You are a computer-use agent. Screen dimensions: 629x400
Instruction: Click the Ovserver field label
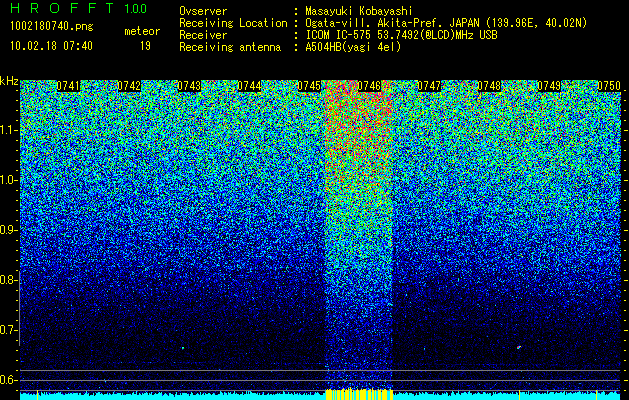[x=203, y=11]
